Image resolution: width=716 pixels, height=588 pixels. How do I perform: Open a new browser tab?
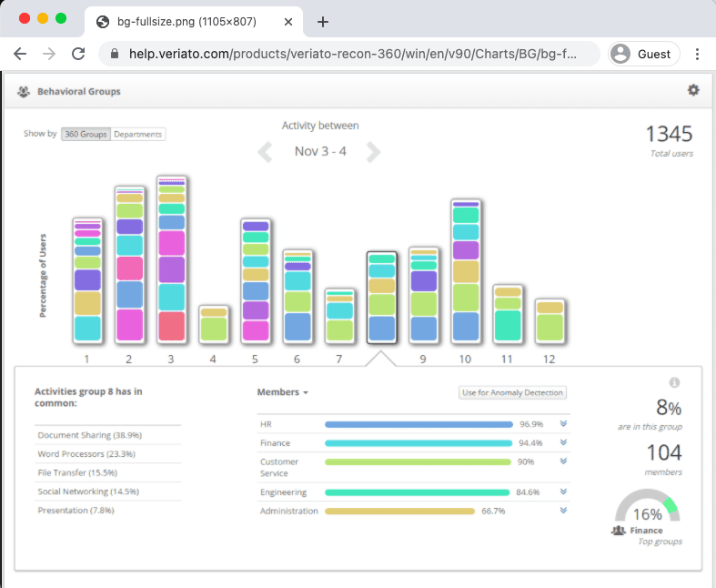coord(322,22)
